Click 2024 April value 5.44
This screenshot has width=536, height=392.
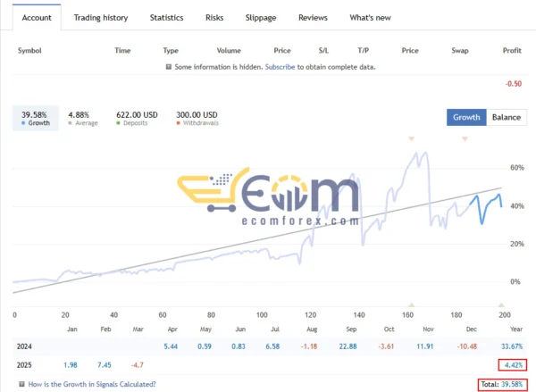[x=171, y=346]
